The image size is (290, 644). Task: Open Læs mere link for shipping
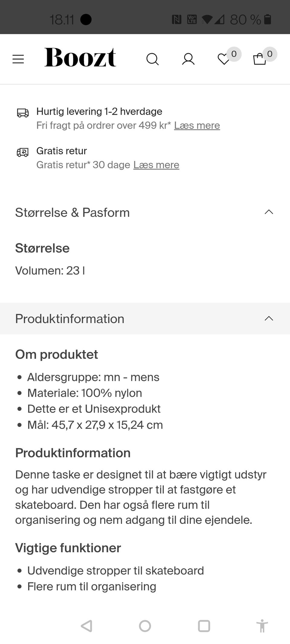pyautogui.click(x=197, y=125)
